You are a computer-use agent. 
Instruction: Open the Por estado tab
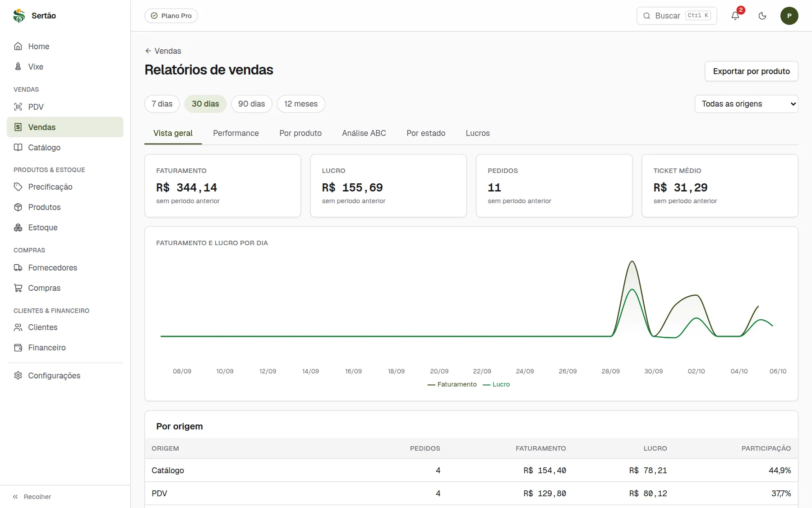tap(426, 133)
